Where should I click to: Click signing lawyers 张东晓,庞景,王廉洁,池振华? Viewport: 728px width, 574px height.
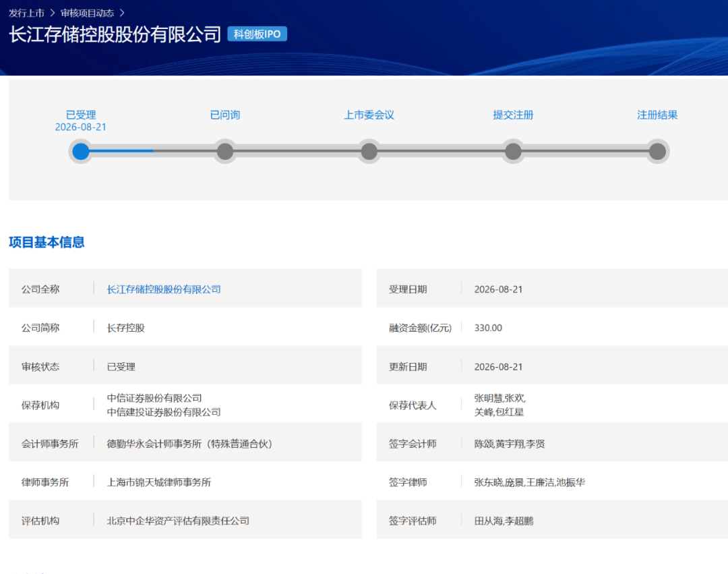pyautogui.click(x=529, y=482)
